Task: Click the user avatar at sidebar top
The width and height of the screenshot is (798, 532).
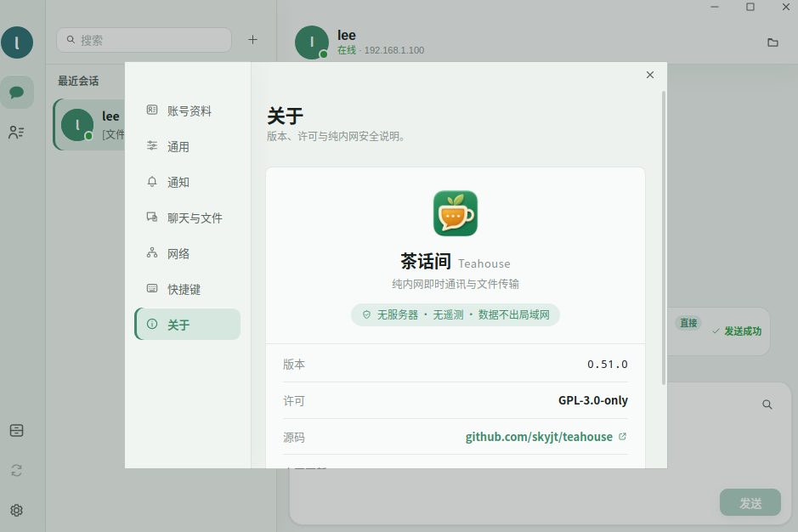Action: tap(17, 42)
